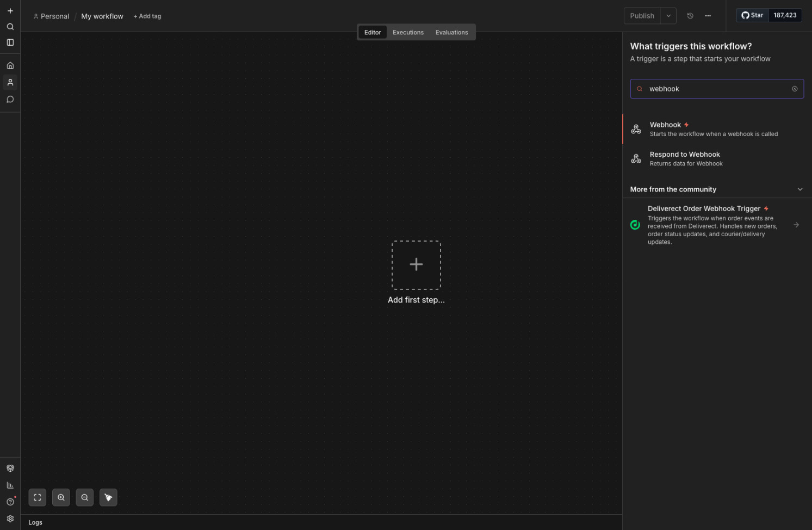This screenshot has width=812, height=530.
Task: Switch to the Executions tab
Action: (408, 32)
